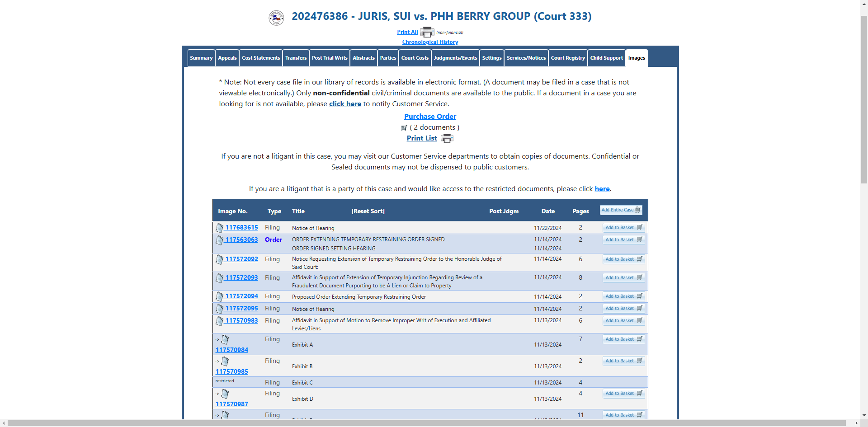Sort by Post Jdgm column header
This screenshot has width=868, height=427.
click(504, 211)
